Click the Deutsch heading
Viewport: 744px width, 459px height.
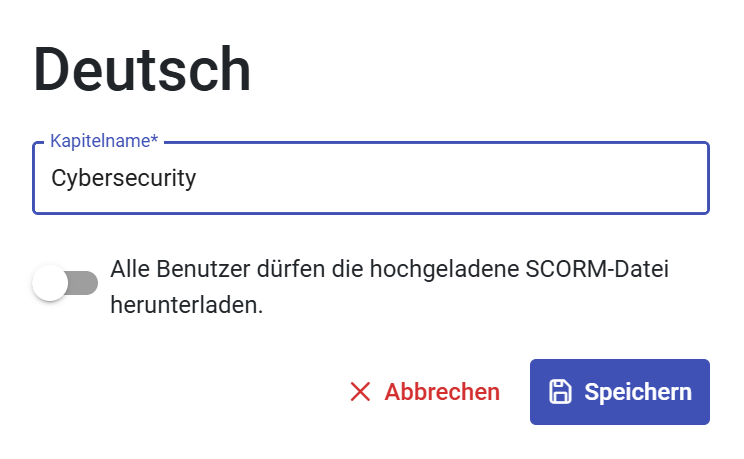coord(142,70)
